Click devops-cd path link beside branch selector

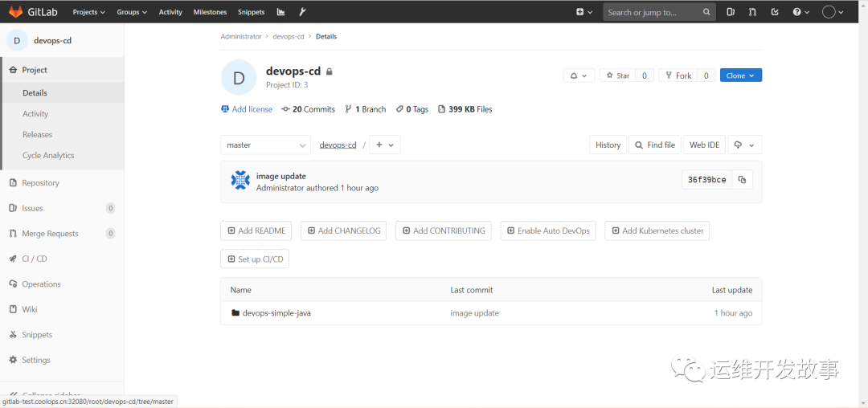[x=338, y=145]
